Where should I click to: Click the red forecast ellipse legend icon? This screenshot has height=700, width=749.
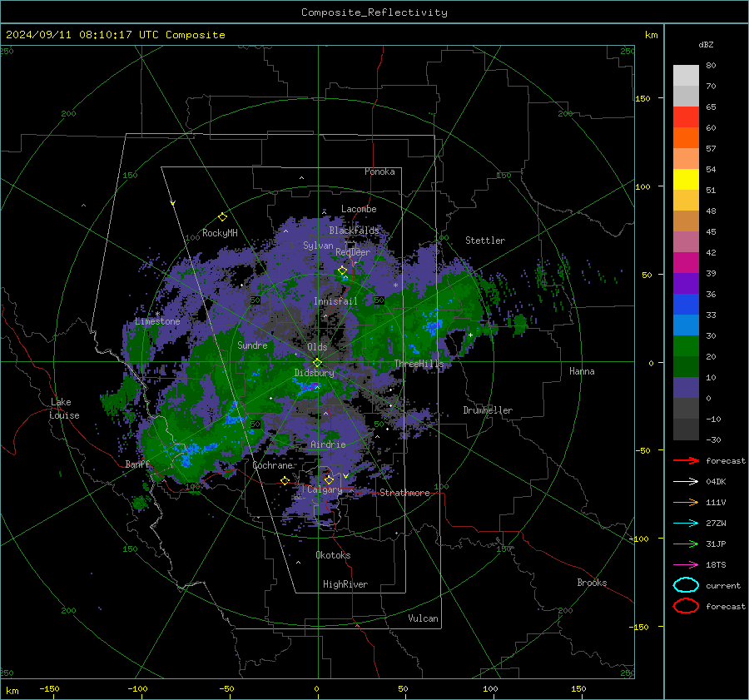686,606
